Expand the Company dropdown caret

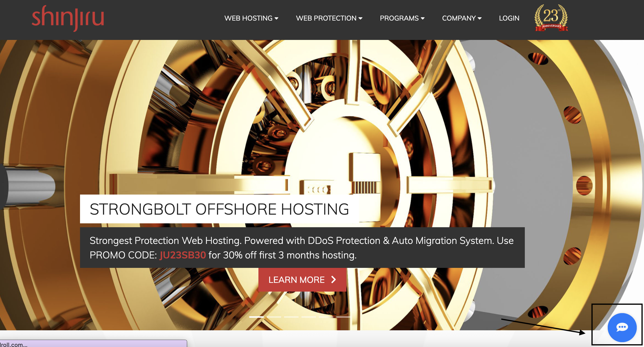[480, 18]
